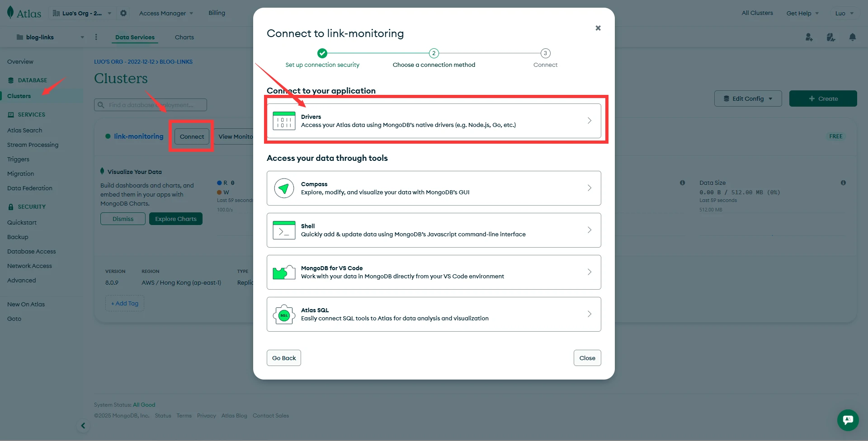
Task: Click the Drivers binary code icon
Action: coord(284,121)
